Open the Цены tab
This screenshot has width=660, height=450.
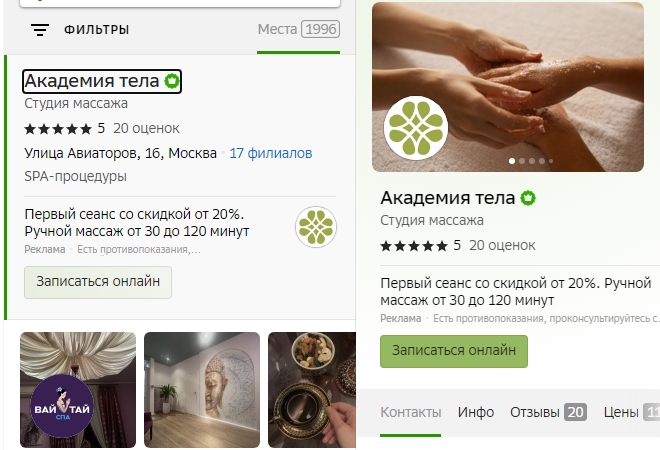click(x=631, y=412)
